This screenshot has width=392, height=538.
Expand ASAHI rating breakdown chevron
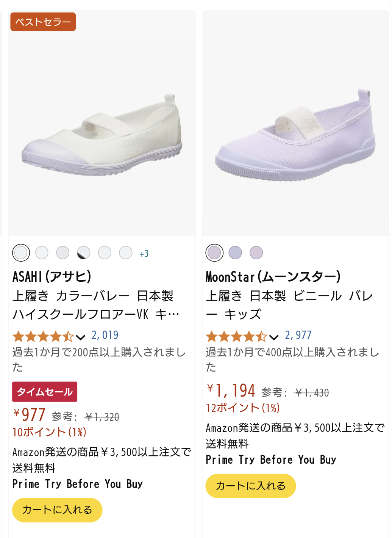[80, 337]
